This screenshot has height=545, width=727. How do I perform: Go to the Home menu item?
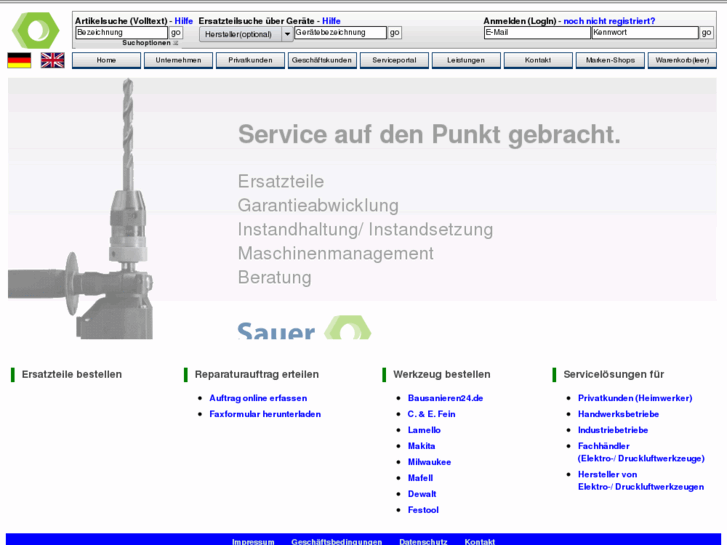(x=106, y=60)
